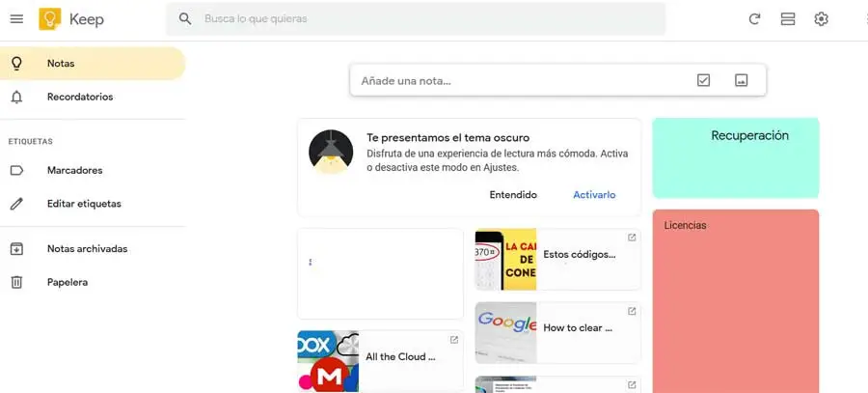Click the ETIQUETAS section heading
This screenshot has height=393, width=868.
[x=31, y=141]
